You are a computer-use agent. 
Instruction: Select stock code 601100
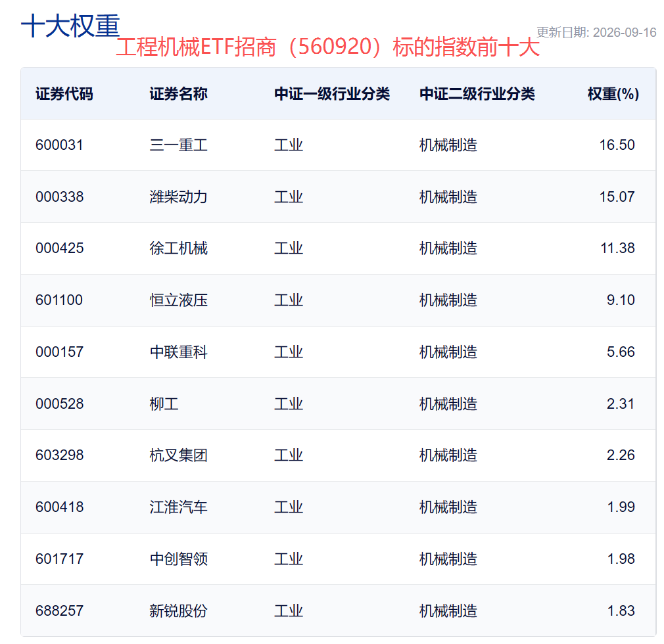[x=59, y=300]
